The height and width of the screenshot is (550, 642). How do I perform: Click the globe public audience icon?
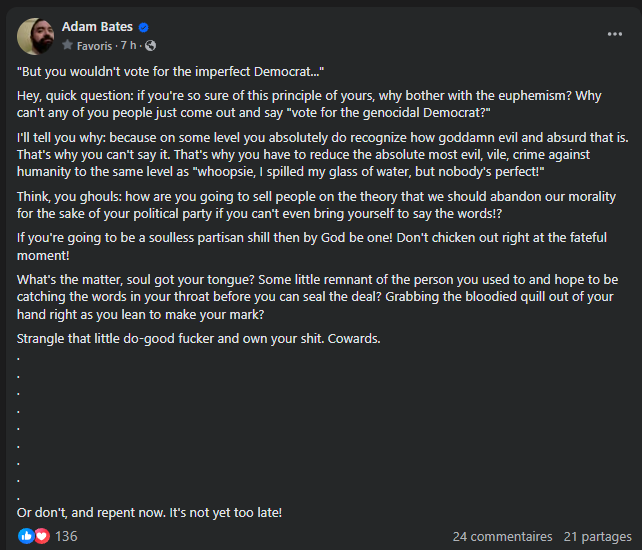pyautogui.click(x=151, y=46)
